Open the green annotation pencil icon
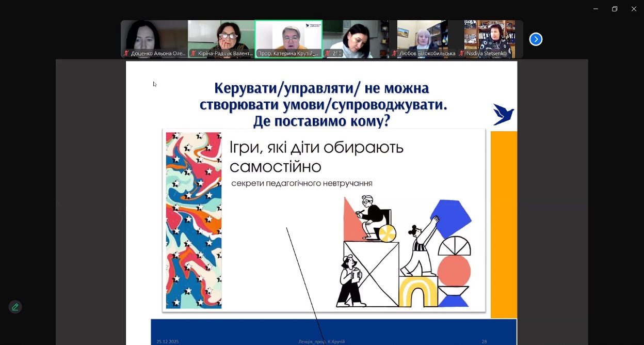The image size is (644, 345). coord(15,307)
